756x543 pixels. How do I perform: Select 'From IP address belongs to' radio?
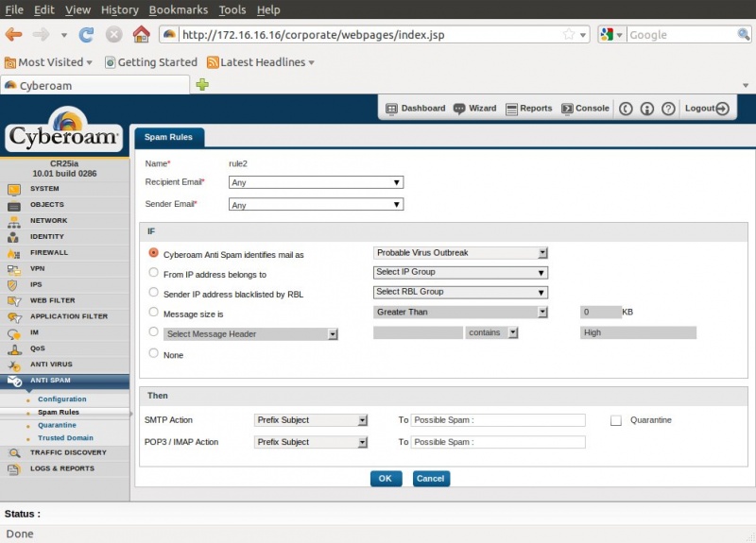pyautogui.click(x=154, y=273)
